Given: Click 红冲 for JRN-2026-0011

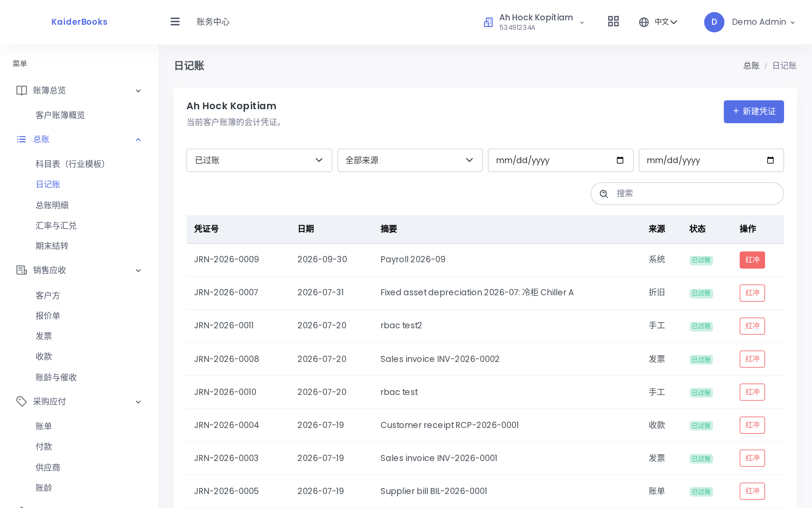Looking at the screenshot, I should point(752,325).
